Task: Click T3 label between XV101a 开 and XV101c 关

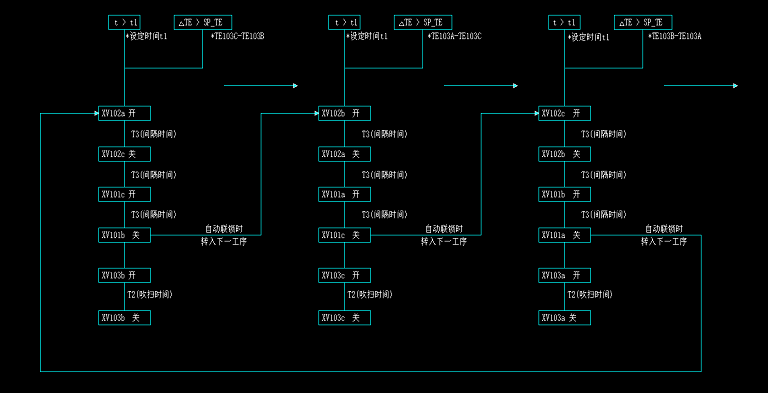Action: (384, 215)
